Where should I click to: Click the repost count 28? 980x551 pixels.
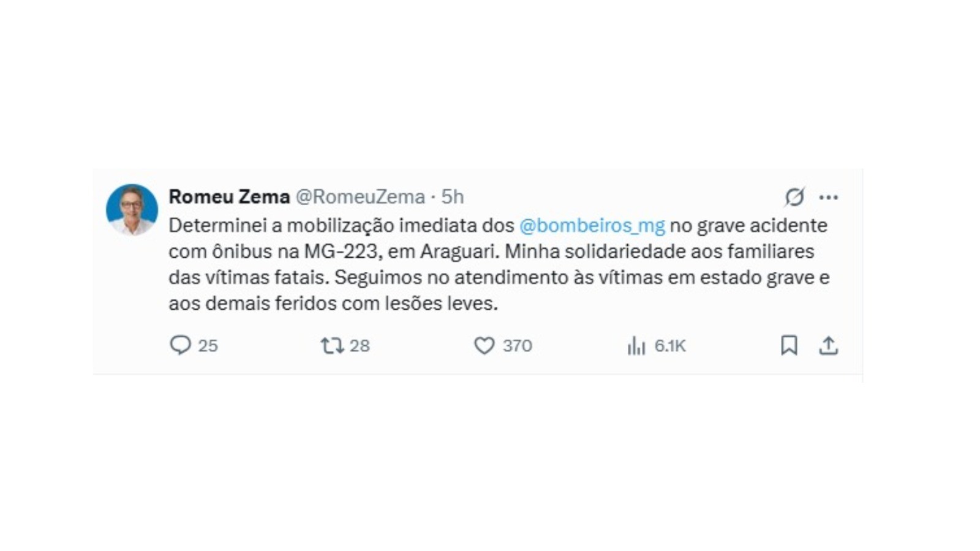click(360, 346)
